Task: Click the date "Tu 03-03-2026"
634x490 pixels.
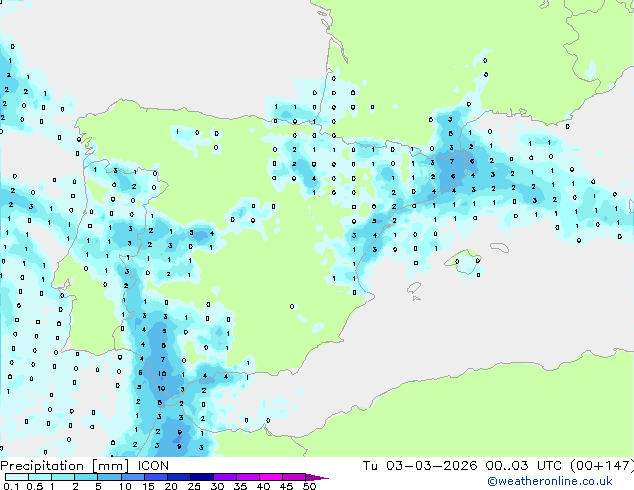Action: (x=419, y=466)
